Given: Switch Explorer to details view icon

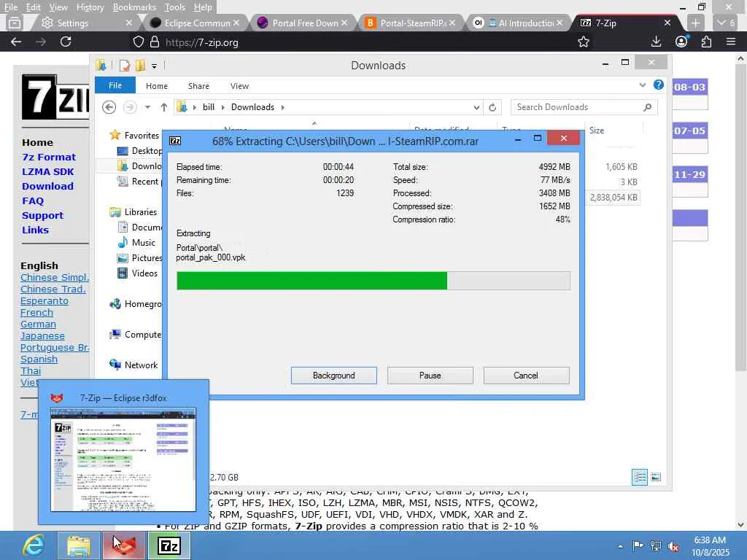Looking at the screenshot, I should [639, 477].
